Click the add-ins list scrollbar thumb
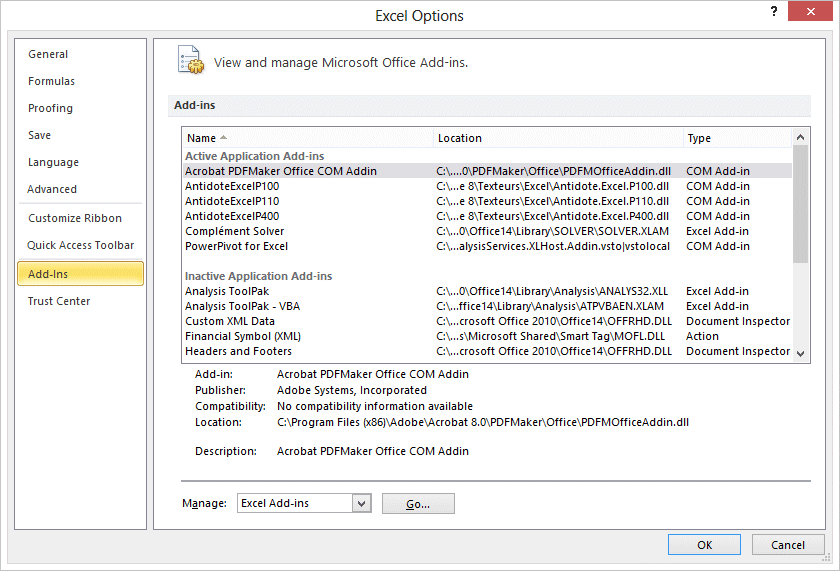Viewport: 840px width, 571px height. tap(800, 204)
